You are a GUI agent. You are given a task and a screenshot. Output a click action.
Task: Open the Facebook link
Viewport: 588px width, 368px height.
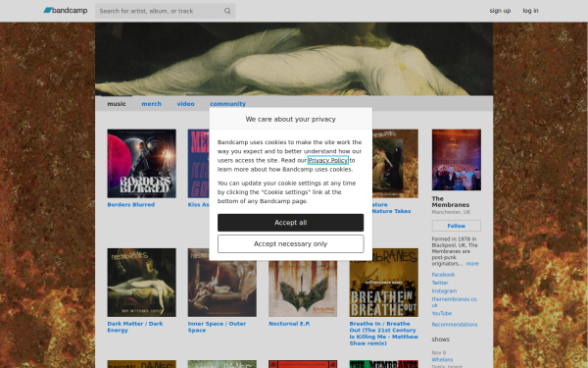[443, 275]
